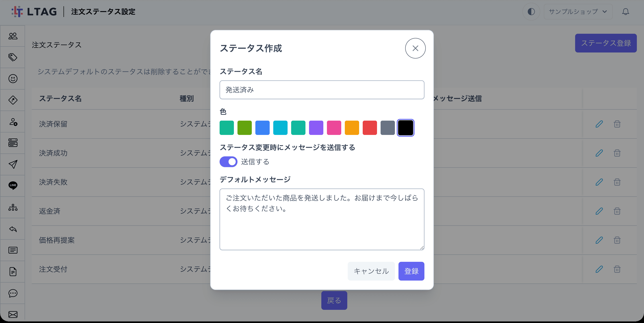
Task: Delete the 注文受付 status row
Action: (617, 269)
